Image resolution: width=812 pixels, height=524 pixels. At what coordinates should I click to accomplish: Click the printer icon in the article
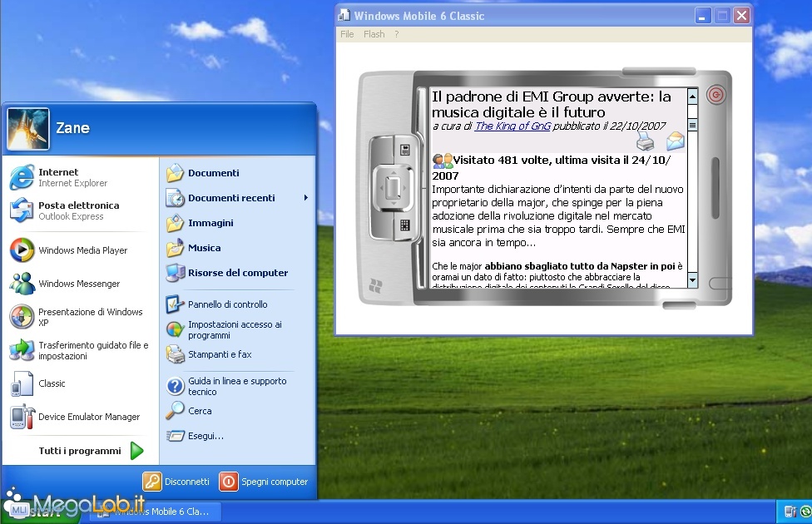[645, 141]
